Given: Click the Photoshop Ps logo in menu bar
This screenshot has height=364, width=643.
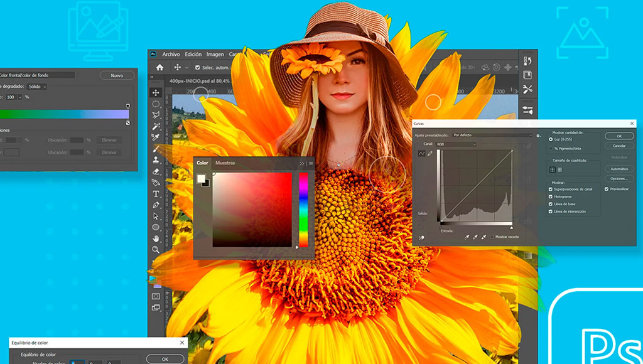Looking at the screenshot, I should pos(153,54).
